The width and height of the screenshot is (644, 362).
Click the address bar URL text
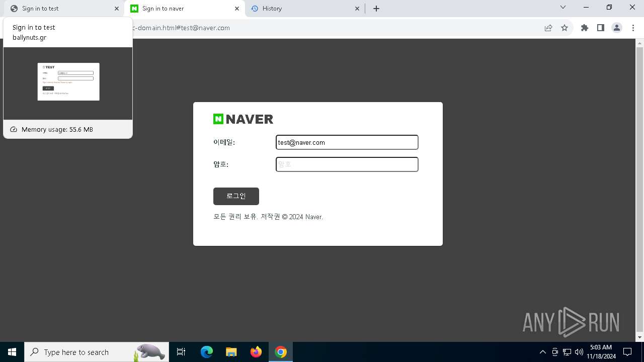click(180, 28)
